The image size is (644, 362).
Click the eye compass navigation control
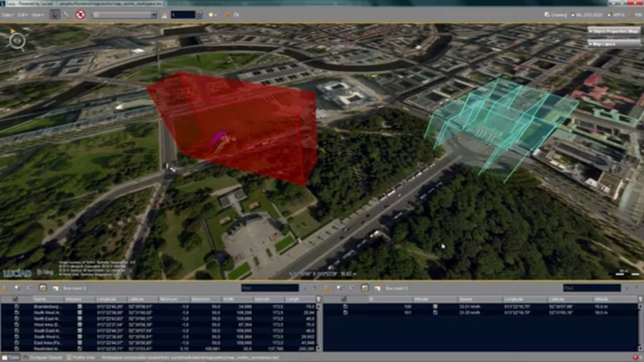click(x=17, y=41)
